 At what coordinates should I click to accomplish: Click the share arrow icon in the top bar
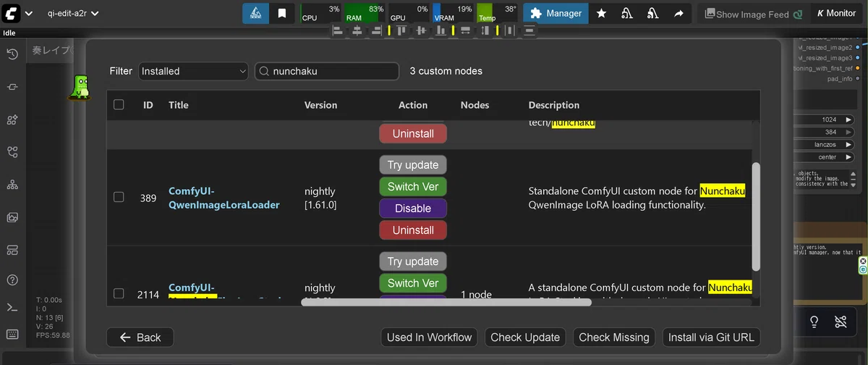pos(678,13)
